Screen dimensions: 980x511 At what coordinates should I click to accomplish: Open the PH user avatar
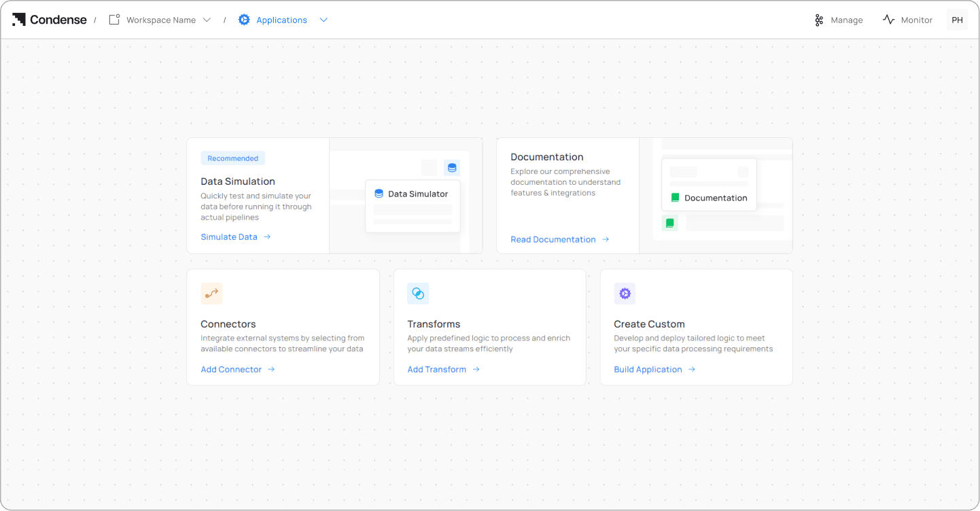(957, 20)
